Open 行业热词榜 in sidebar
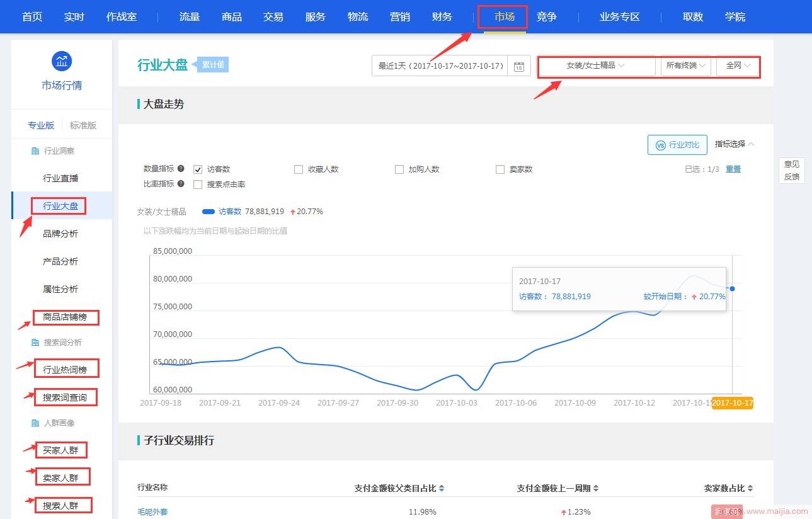Screen dimensions: 812x519 point(65,370)
